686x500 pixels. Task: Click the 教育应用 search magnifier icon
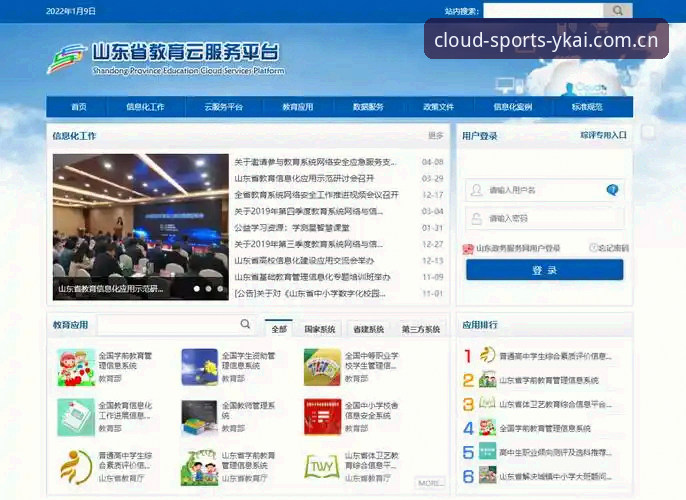click(x=245, y=324)
